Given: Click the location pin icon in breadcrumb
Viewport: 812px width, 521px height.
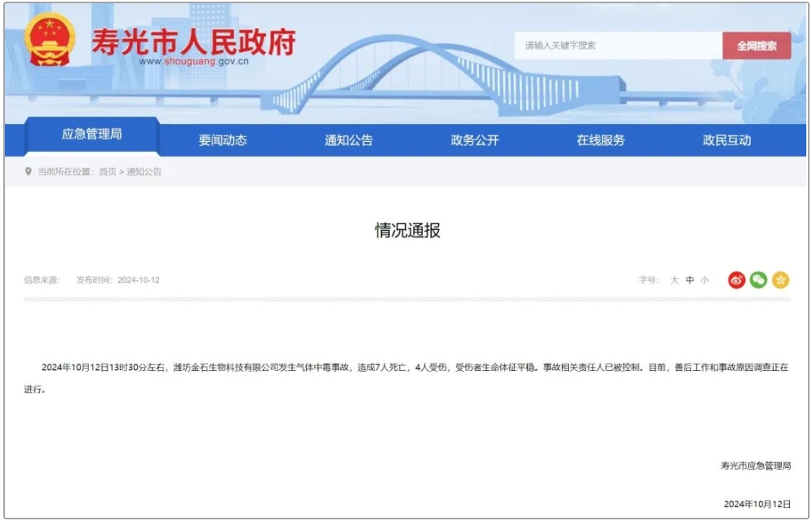Looking at the screenshot, I should (x=29, y=172).
